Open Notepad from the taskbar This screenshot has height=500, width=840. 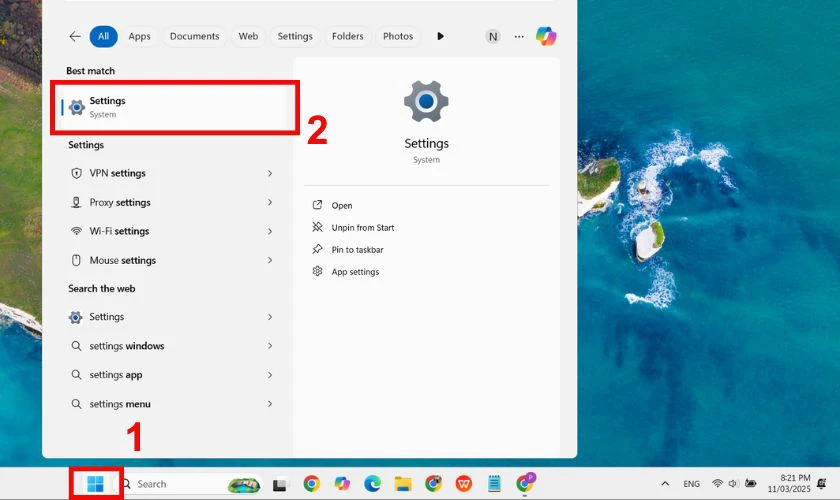[x=494, y=484]
